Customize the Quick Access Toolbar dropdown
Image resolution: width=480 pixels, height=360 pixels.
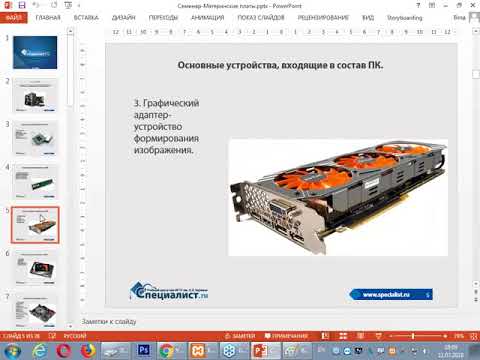[79, 6]
